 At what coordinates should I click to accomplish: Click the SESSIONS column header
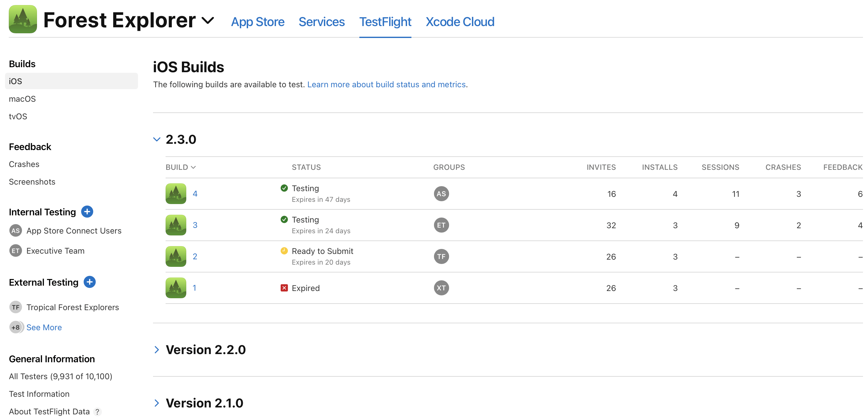click(720, 167)
